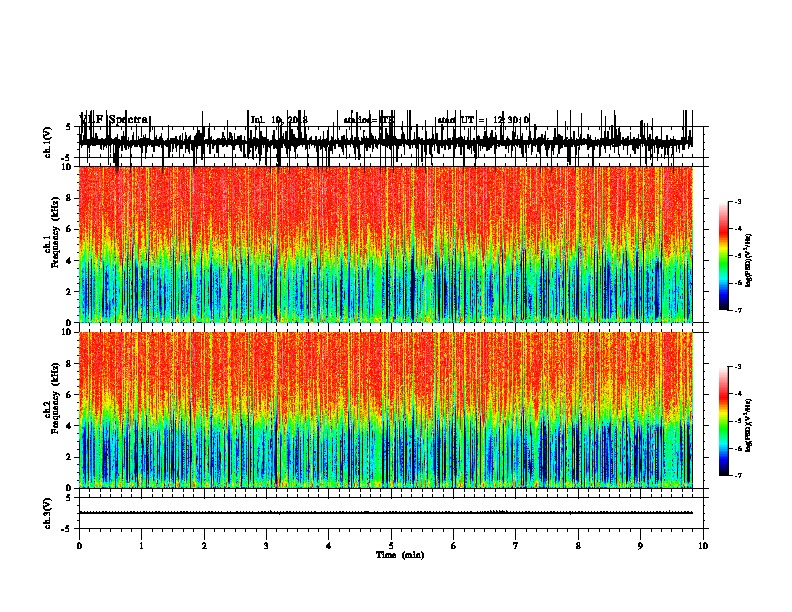
Task: Click the '5' tick on the time axis
Action: (391, 545)
